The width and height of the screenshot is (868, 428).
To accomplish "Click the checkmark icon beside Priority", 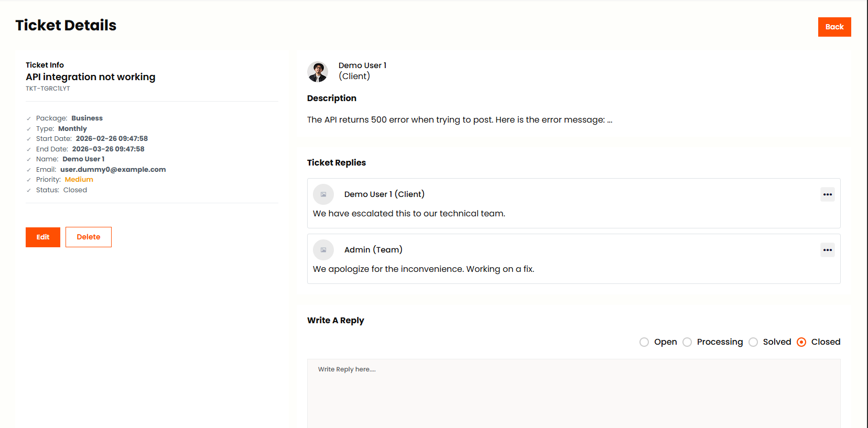I will [x=29, y=180].
